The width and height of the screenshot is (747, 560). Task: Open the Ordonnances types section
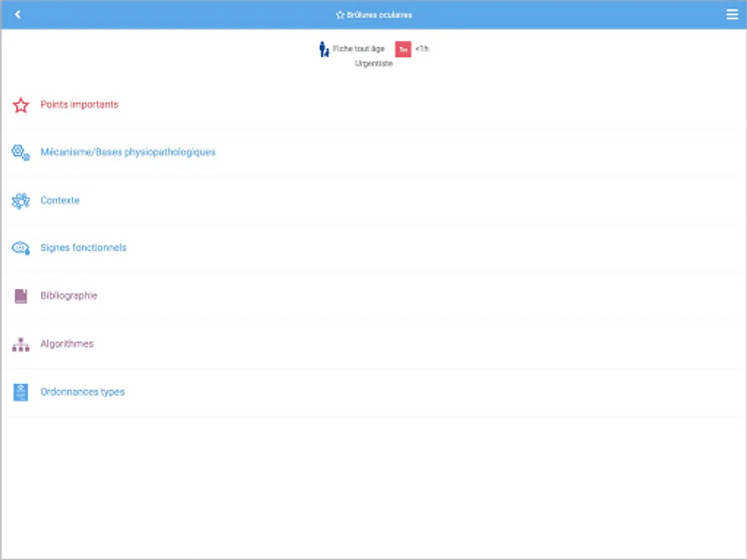click(x=374, y=392)
